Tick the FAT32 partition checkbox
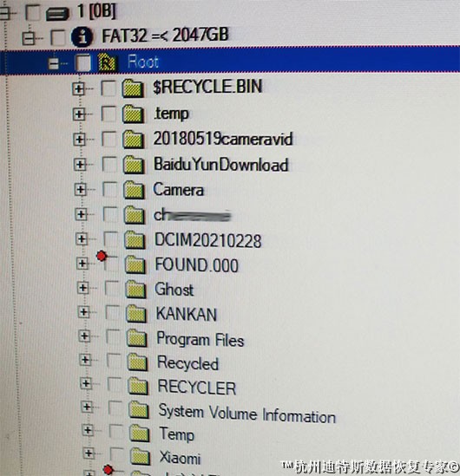Image resolution: width=460 pixels, height=476 pixels. (x=57, y=37)
